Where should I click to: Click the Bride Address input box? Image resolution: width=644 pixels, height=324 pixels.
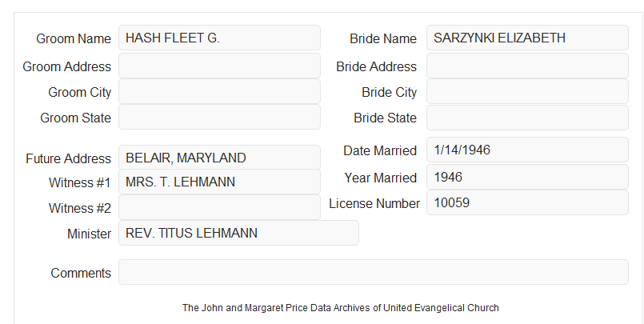527,66
